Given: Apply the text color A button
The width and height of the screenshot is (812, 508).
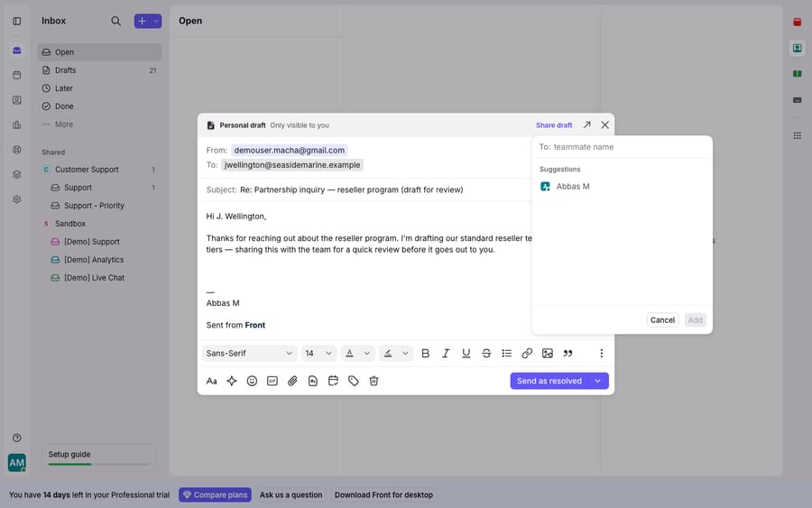Looking at the screenshot, I should [349, 353].
